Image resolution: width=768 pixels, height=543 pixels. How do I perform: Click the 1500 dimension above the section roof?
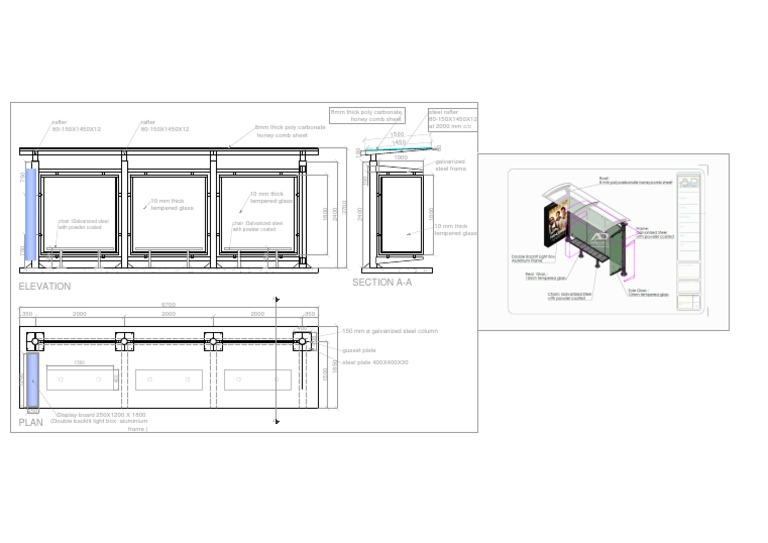[x=397, y=134]
